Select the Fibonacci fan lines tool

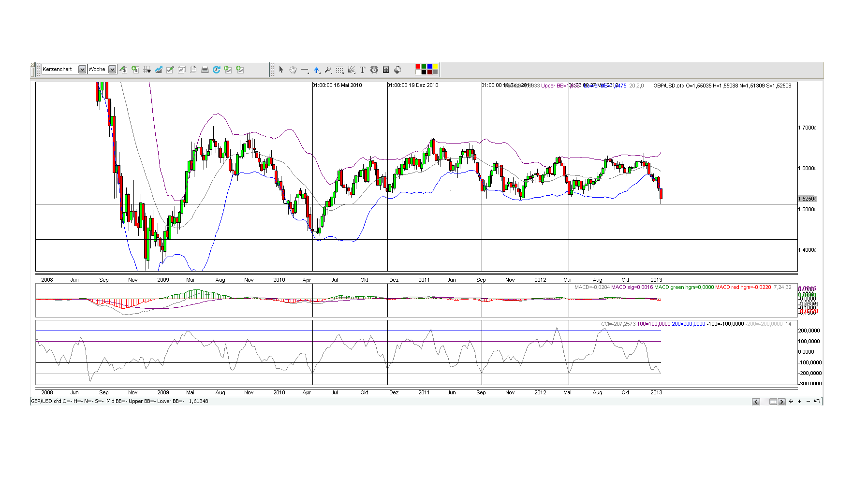(x=351, y=70)
